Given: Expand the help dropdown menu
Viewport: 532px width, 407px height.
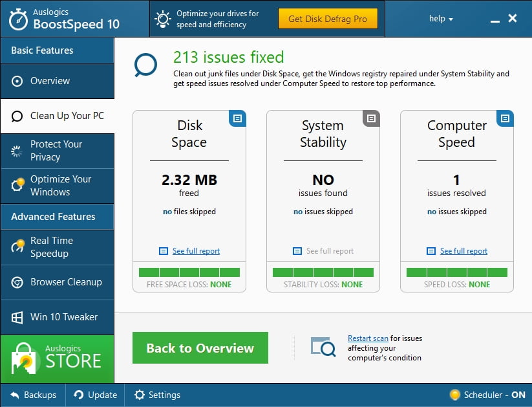Looking at the screenshot, I should (441, 19).
